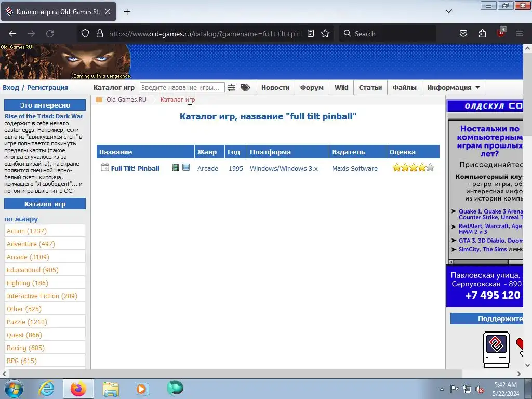Click the Windows/Windows 3.x platform link
The width and height of the screenshot is (532, 399).
point(284,169)
